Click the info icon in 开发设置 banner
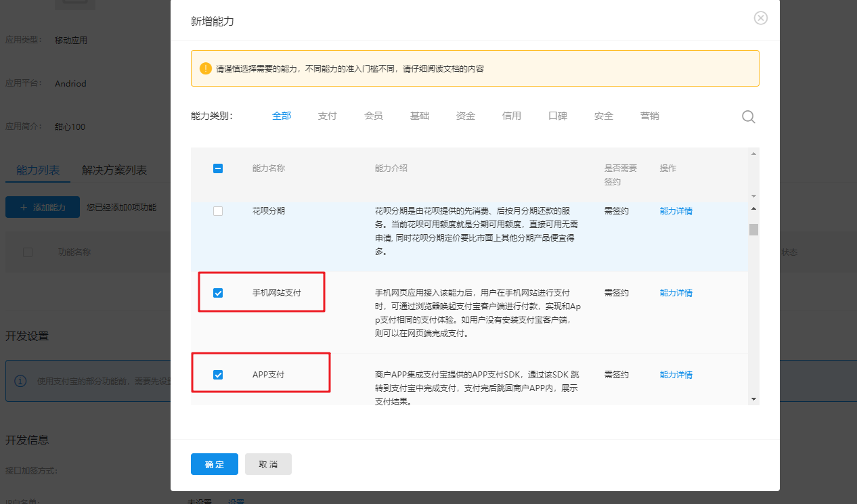The image size is (857, 504). (x=20, y=381)
